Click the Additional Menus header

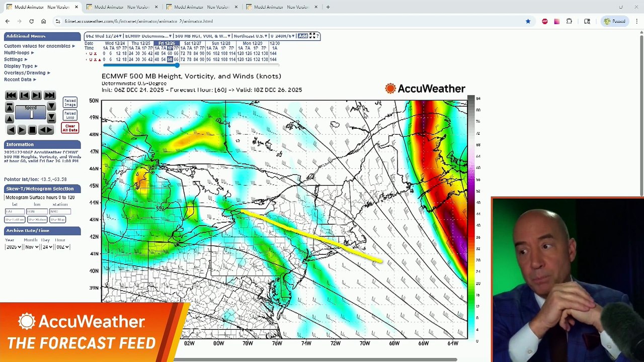point(42,36)
